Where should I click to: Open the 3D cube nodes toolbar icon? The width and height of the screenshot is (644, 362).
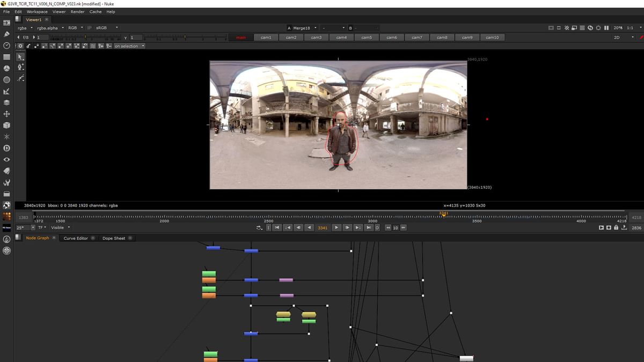[7, 125]
